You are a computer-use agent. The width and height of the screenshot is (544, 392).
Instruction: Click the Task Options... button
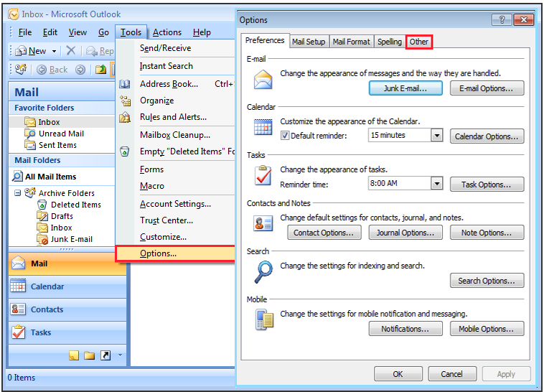(487, 185)
